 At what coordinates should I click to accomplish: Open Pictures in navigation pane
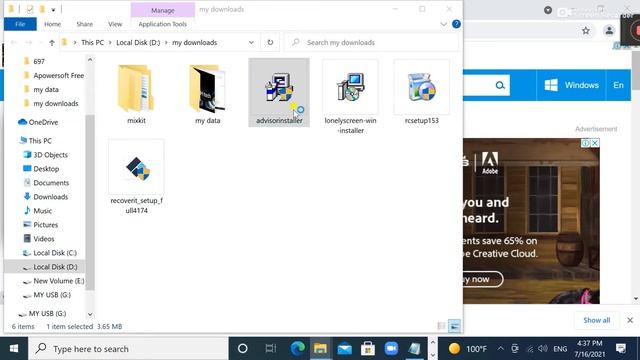click(46, 224)
